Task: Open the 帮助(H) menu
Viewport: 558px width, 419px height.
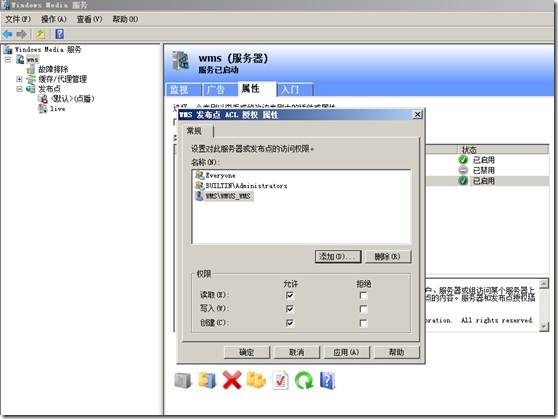Action: point(125,19)
